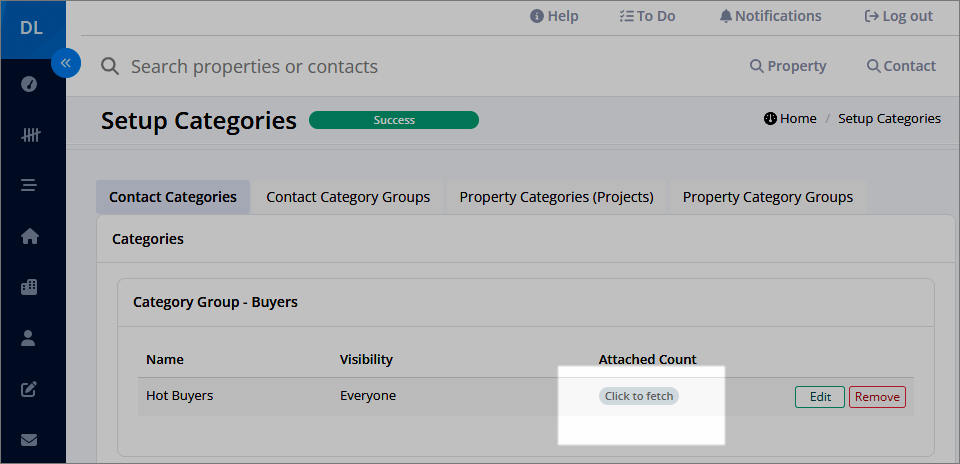Log out of the application
This screenshot has height=464, width=960.
(899, 17)
